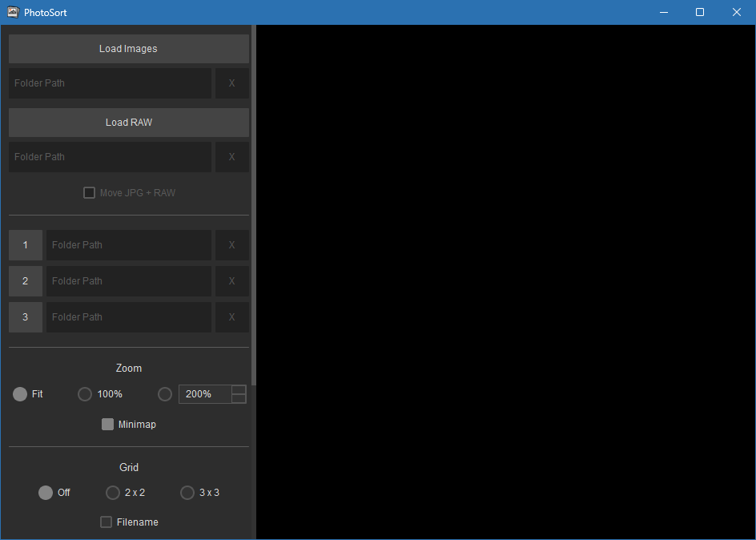Image resolution: width=756 pixels, height=540 pixels.
Task: Click the destination 2 Folder Path field
Action: 128,281
